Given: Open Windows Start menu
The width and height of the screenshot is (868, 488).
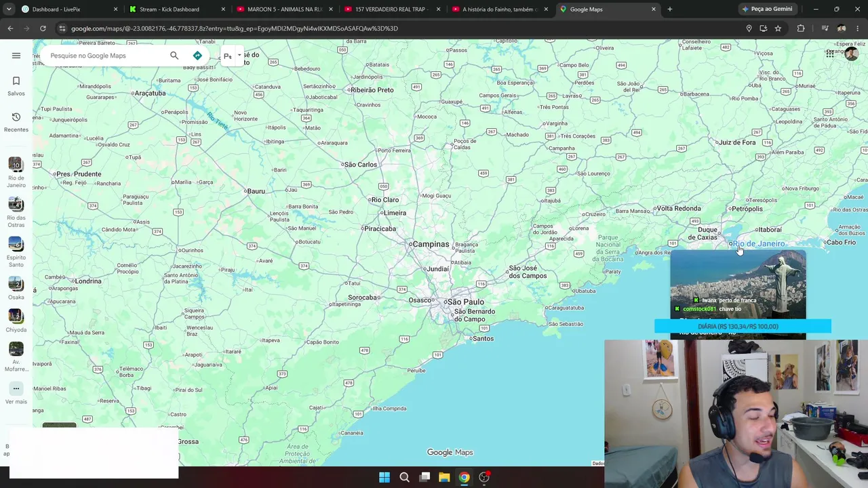Looking at the screenshot, I should (x=384, y=477).
